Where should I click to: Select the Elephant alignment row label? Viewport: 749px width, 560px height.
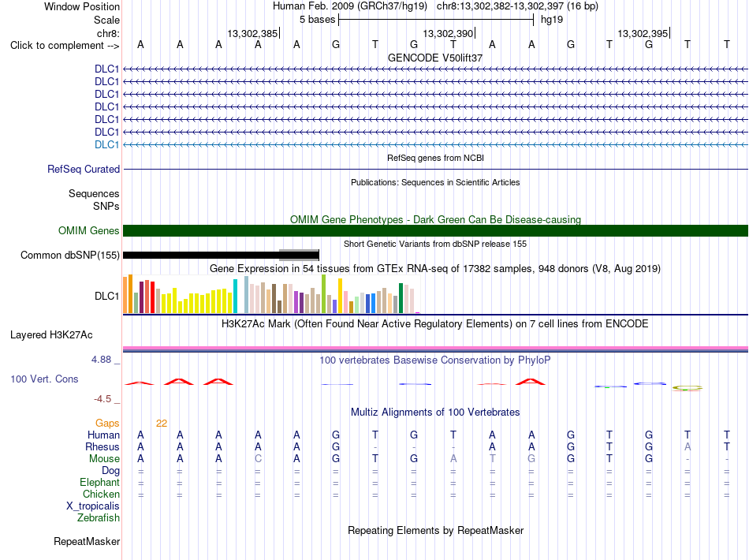tap(99, 482)
